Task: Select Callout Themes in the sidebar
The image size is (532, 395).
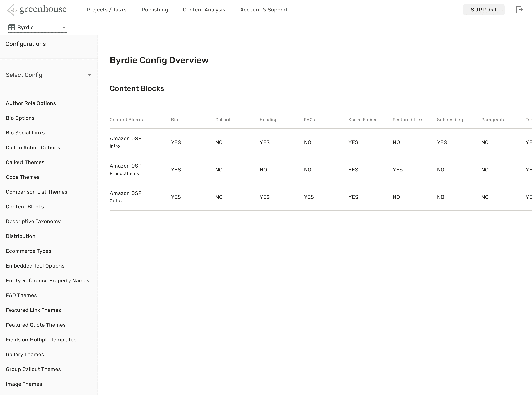Action: click(25, 162)
